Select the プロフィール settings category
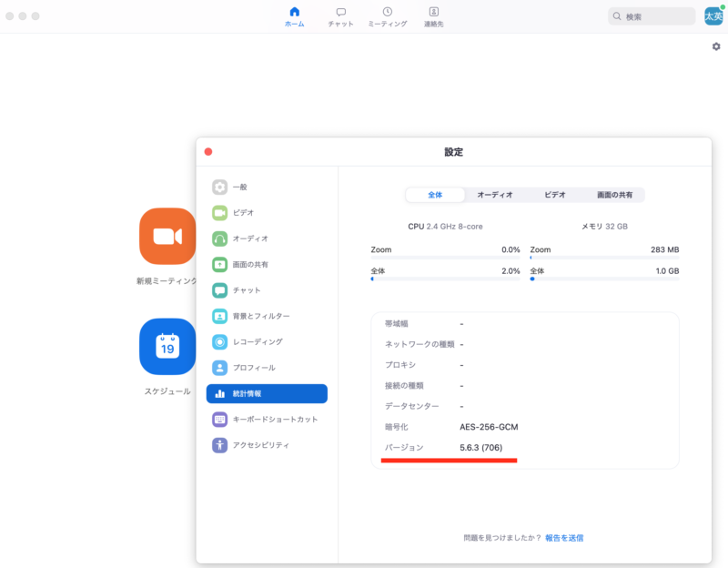 click(x=267, y=368)
